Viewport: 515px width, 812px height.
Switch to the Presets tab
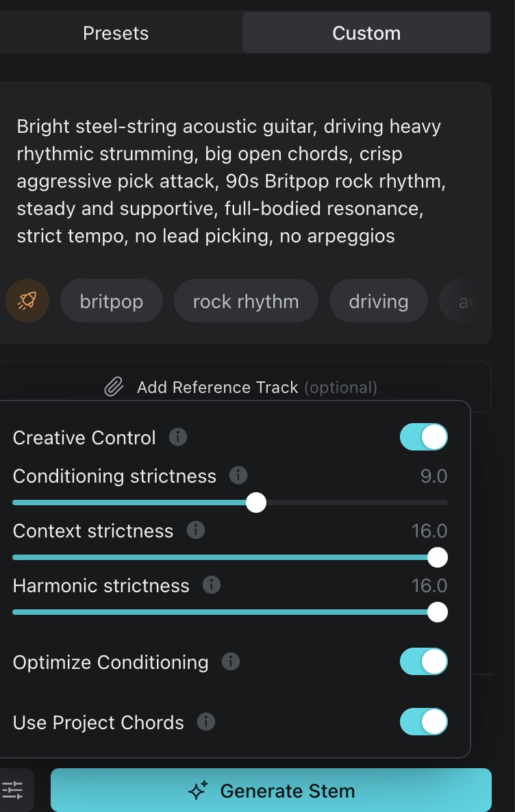(116, 33)
